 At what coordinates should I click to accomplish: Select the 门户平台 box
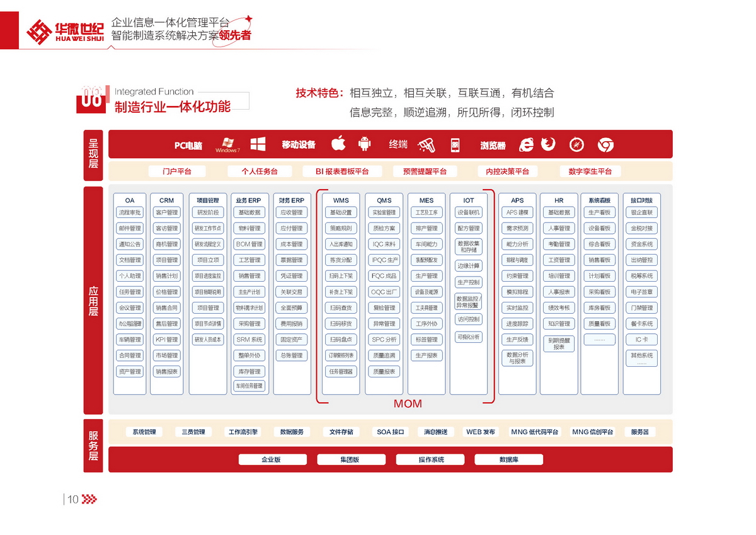176,171
